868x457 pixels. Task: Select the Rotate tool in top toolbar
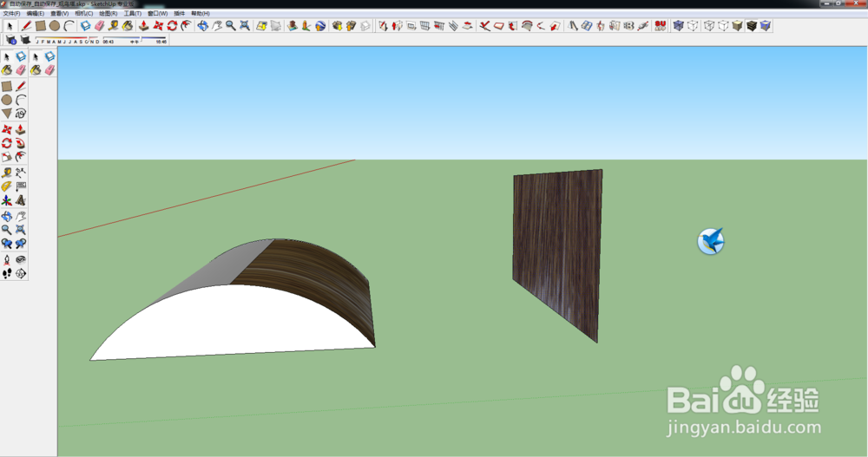point(172,26)
